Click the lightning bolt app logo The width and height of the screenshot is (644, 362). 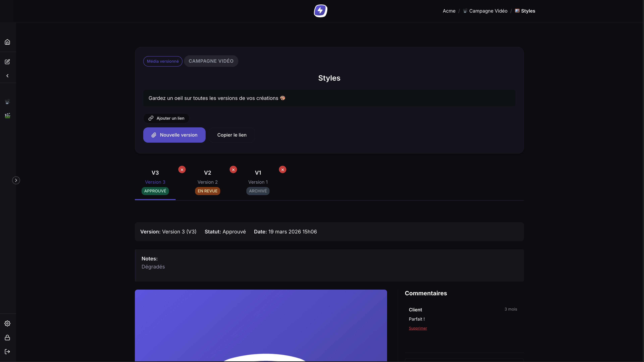[320, 11]
